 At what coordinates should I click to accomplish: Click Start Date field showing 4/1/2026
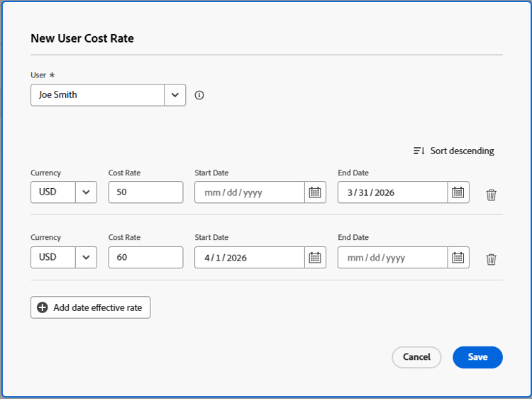pos(250,258)
